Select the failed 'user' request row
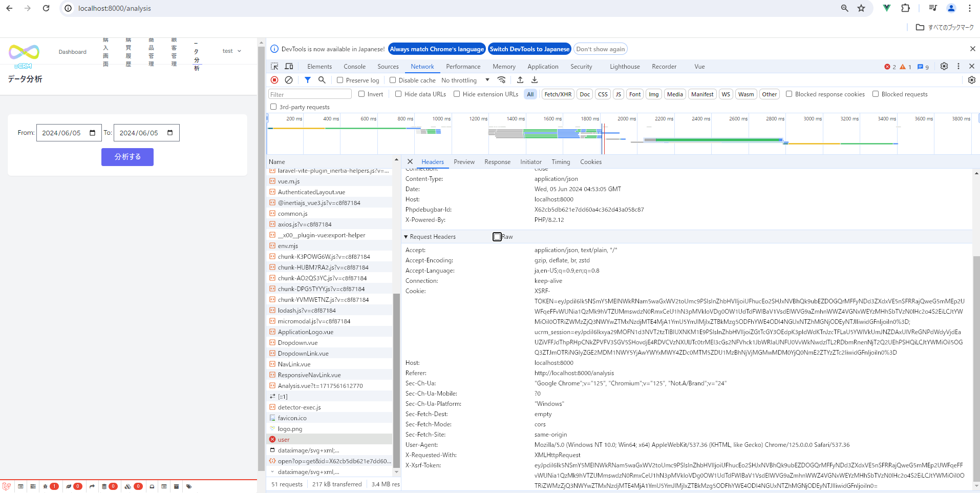This screenshot has height=493, width=980. 330,440
